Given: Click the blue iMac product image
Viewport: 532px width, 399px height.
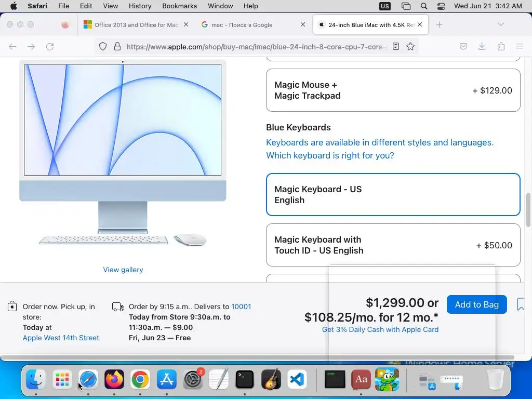Looking at the screenshot, I should pyautogui.click(x=123, y=153).
